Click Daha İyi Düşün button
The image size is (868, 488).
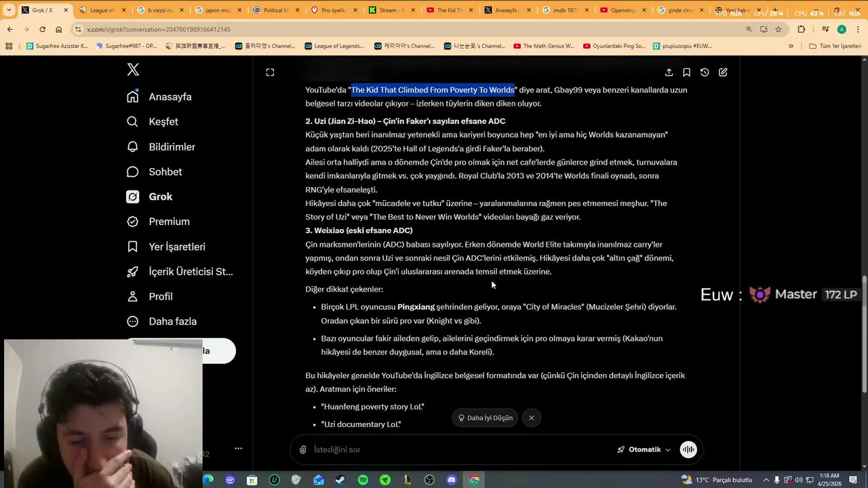[x=486, y=418]
